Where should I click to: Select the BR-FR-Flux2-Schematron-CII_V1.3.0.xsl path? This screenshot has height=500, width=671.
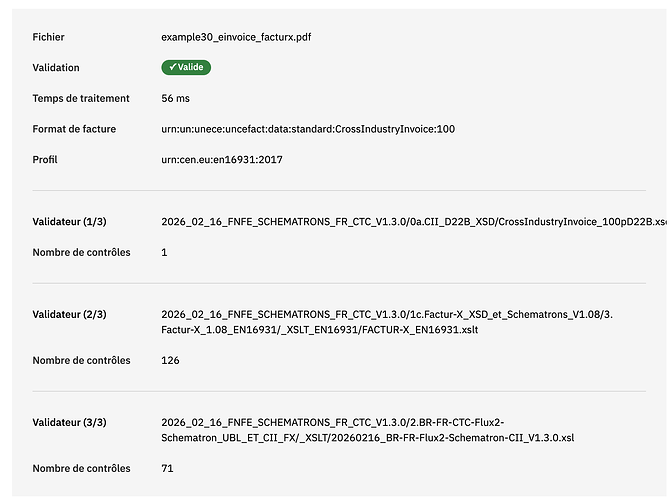368,430
